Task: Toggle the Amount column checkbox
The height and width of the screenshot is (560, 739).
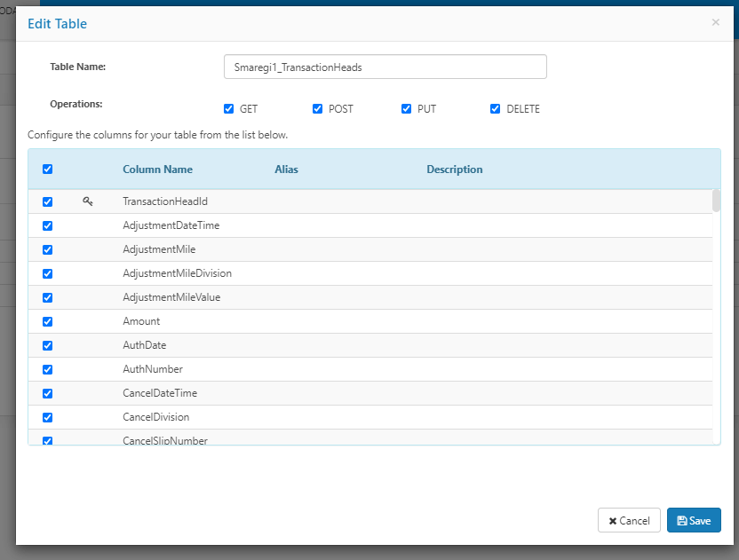Action: pos(48,322)
